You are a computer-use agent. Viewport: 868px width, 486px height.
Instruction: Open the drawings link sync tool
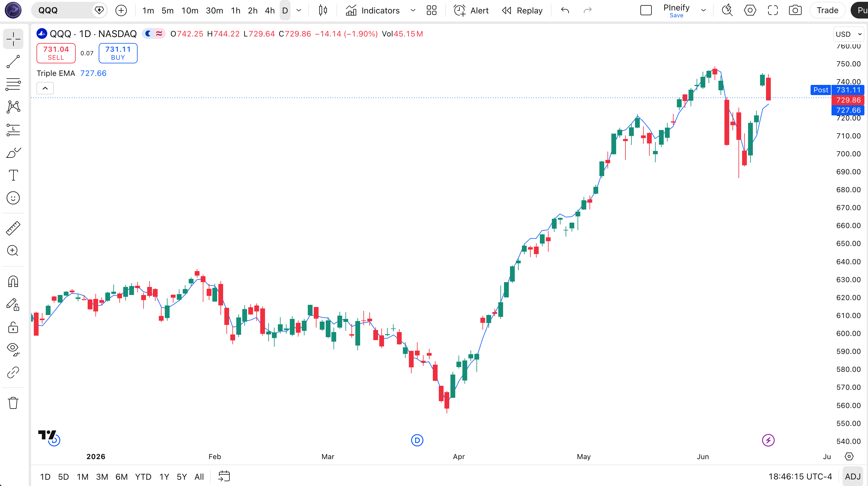tap(13, 372)
